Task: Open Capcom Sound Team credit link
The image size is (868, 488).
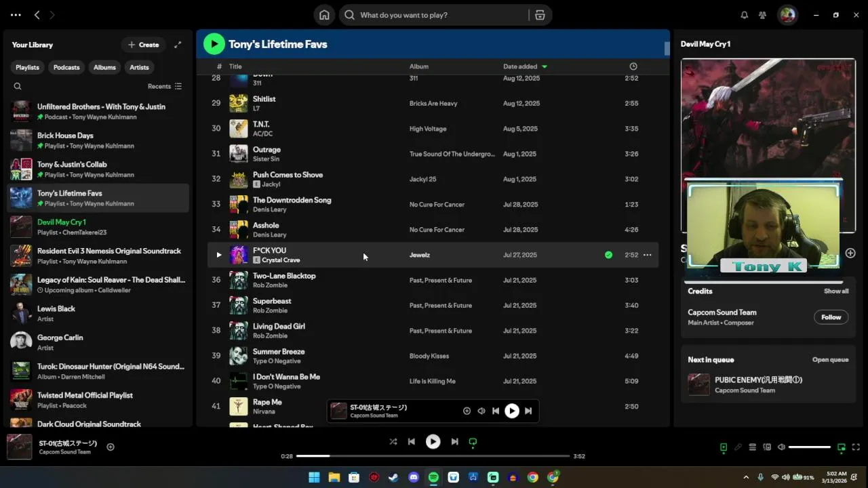Action: 722,312
